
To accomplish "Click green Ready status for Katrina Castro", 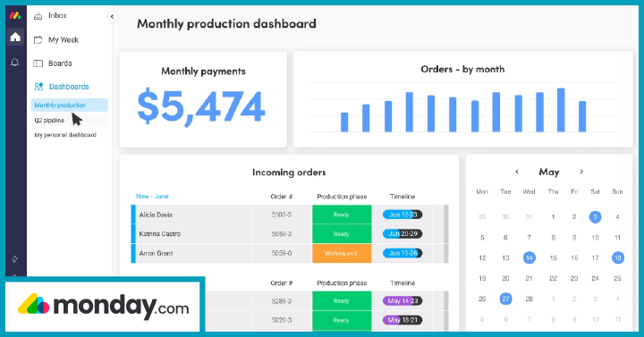I will click(342, 234).
